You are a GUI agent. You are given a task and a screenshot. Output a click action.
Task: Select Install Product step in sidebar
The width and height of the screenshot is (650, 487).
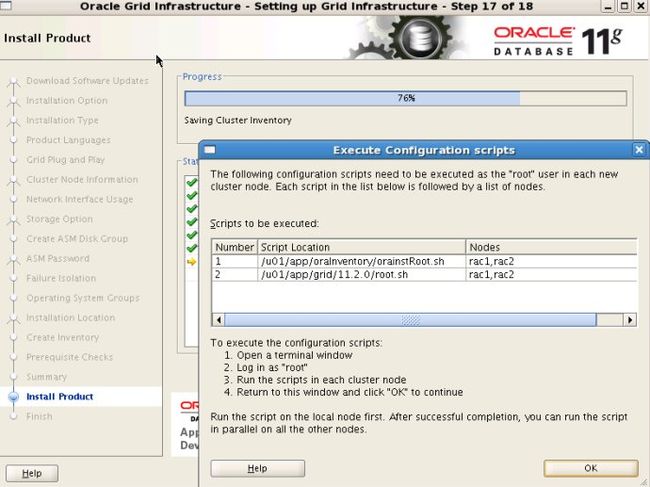click(x=60, y=397)
